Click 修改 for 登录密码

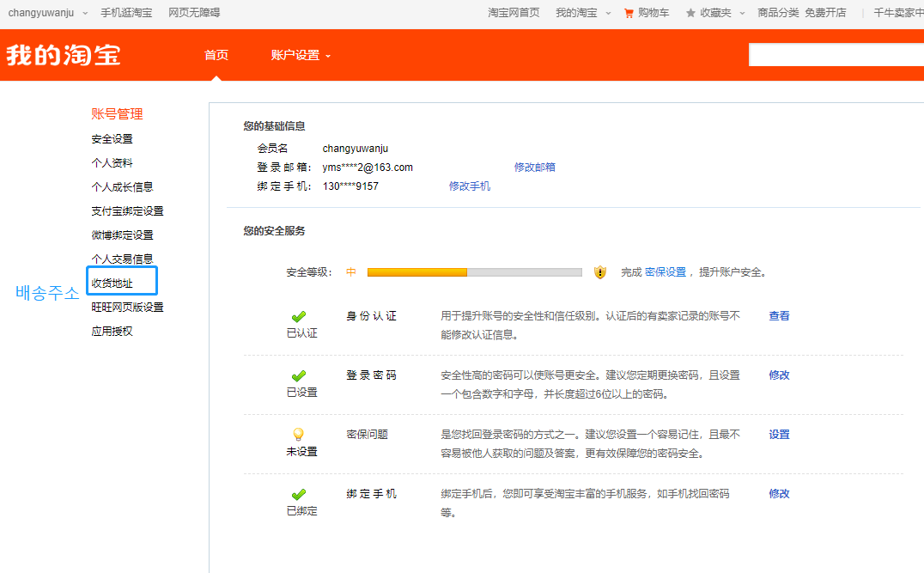(779, 375)
